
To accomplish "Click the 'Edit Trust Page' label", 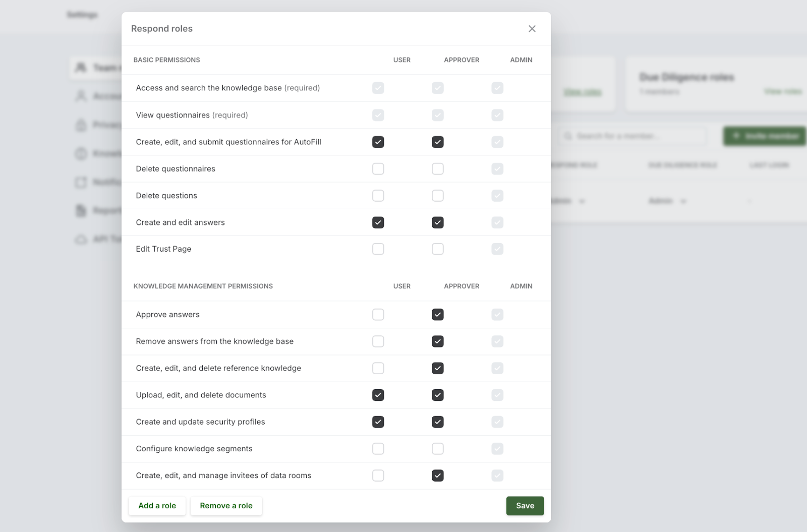I will click(x=163, y=249).
